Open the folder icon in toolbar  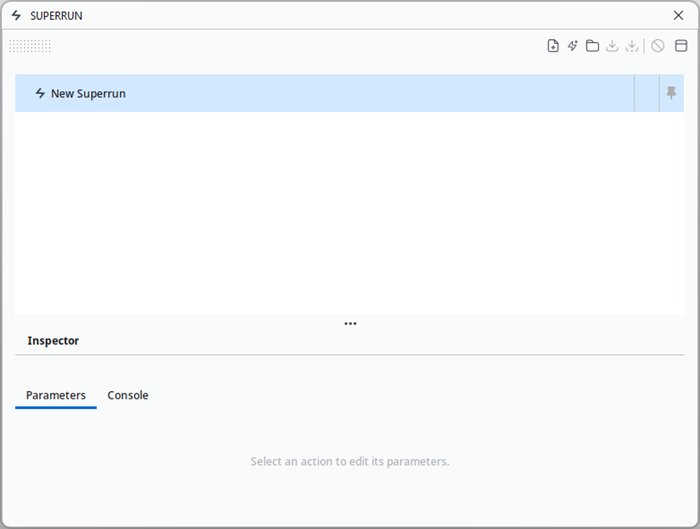[592, 46]
